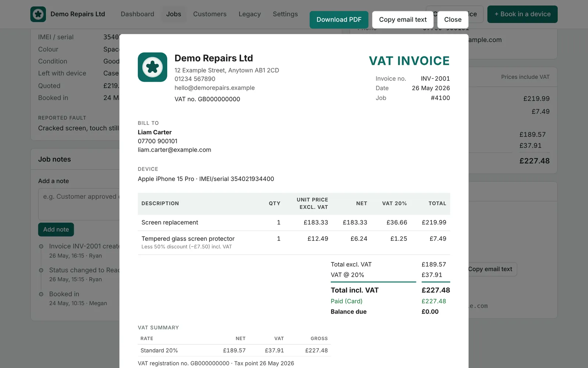Click the Add note button
Screen dimensions: 588x368
(56, 230)
